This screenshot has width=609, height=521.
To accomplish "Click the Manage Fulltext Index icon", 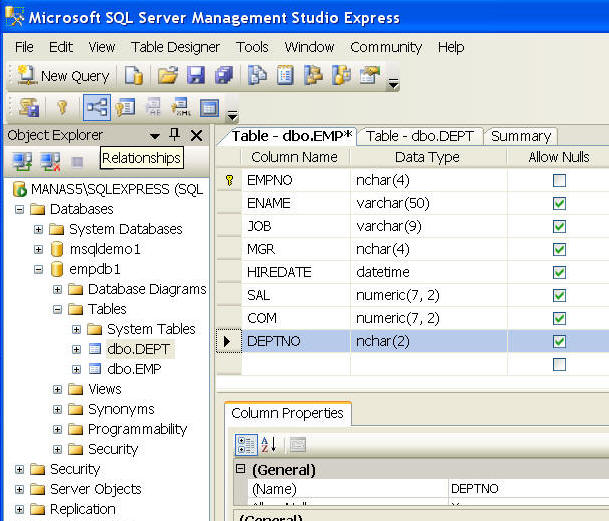I will pyautogui.click(x=153, y=107).
